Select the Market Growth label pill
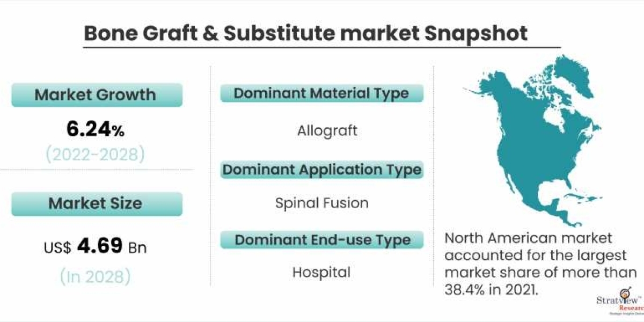This screenshot has width=644, height=322. click(96, 95)
